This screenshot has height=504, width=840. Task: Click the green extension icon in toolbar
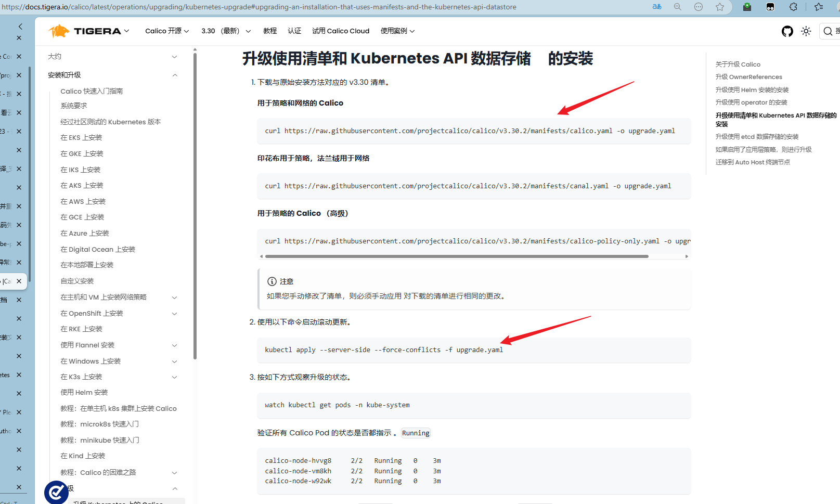[747, 7]
